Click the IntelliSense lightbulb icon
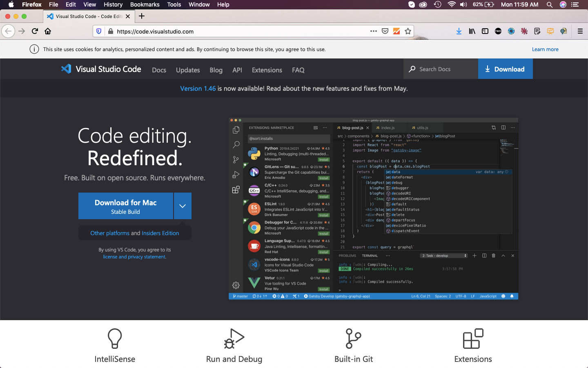Image resolution: width=588 pixels, height=368 pixels. pos(115,339)
